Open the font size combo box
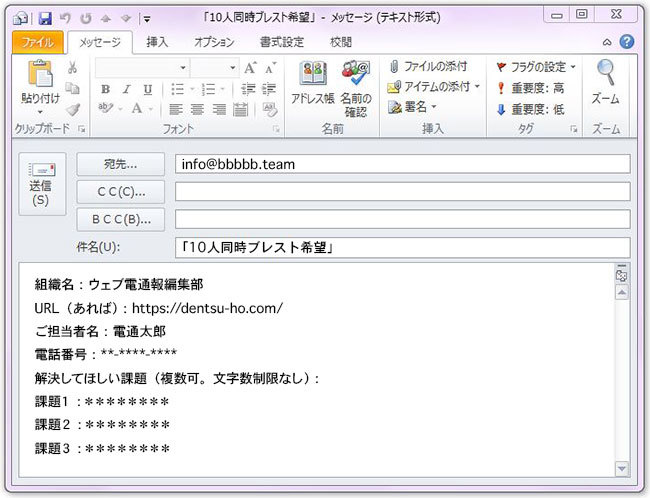Image resolution: width=650 pixels, height=498 pixels. 214,68
